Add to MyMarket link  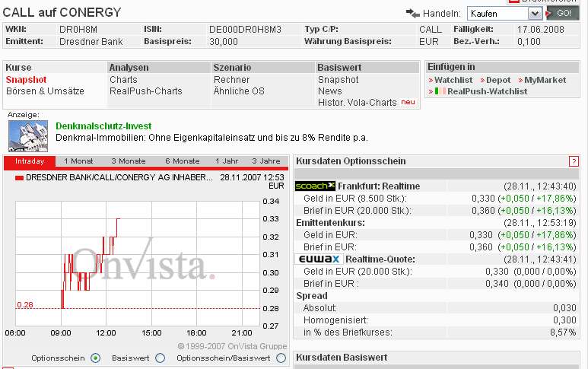point(545,80)
